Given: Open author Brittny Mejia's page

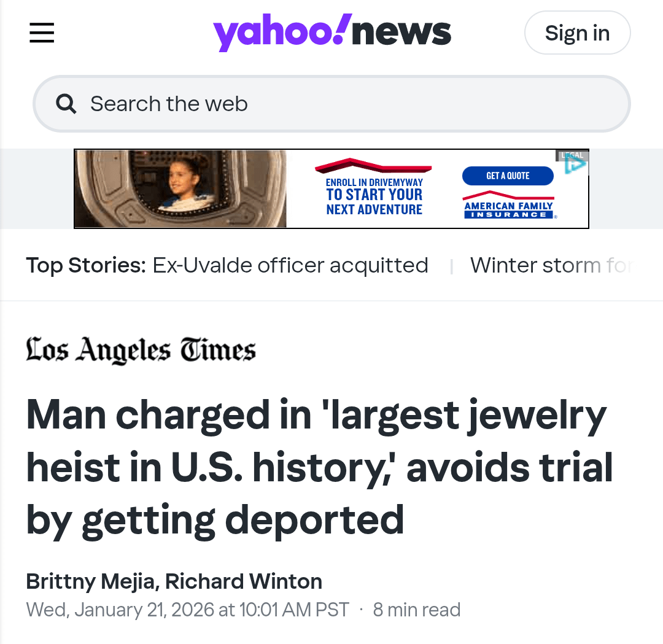Looking at the screenshot, I should point(90,581).
